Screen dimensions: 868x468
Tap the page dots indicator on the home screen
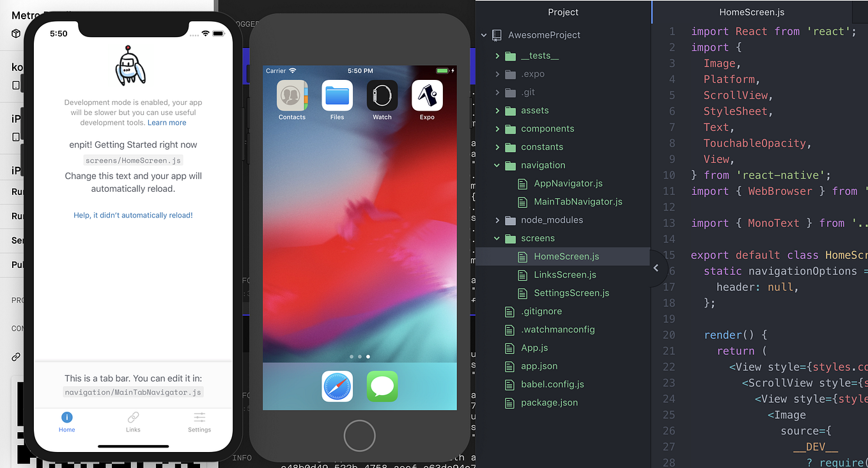click(359, 356)
